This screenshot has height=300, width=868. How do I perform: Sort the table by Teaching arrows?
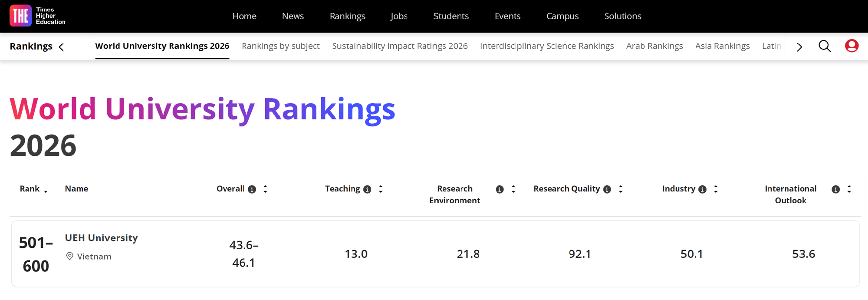[381, 189]
